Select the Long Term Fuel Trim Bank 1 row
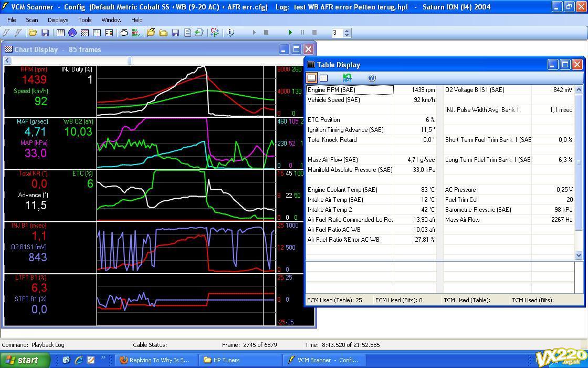The image size is (588, 368). click(509, 160)
